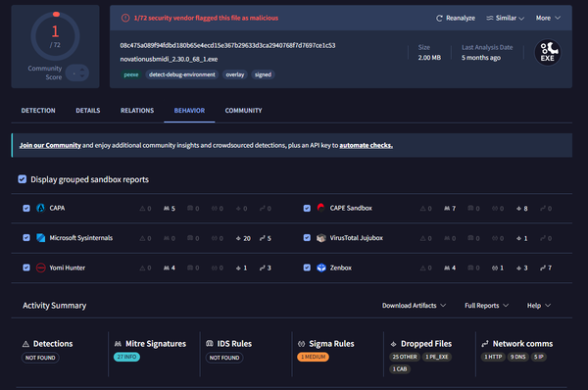
Task: Click the 1 HTTP network badge
Action: click(x=493, y=357)
